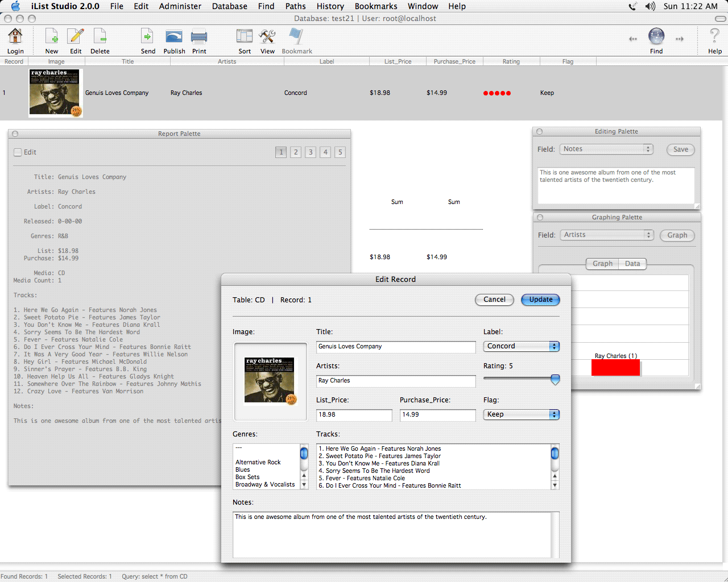Select Alternative Rock in Genres list

tap(258, 463)
